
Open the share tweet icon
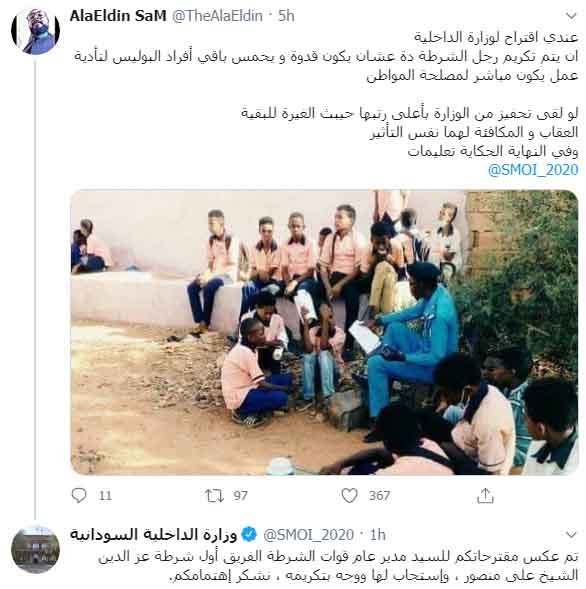485,495
